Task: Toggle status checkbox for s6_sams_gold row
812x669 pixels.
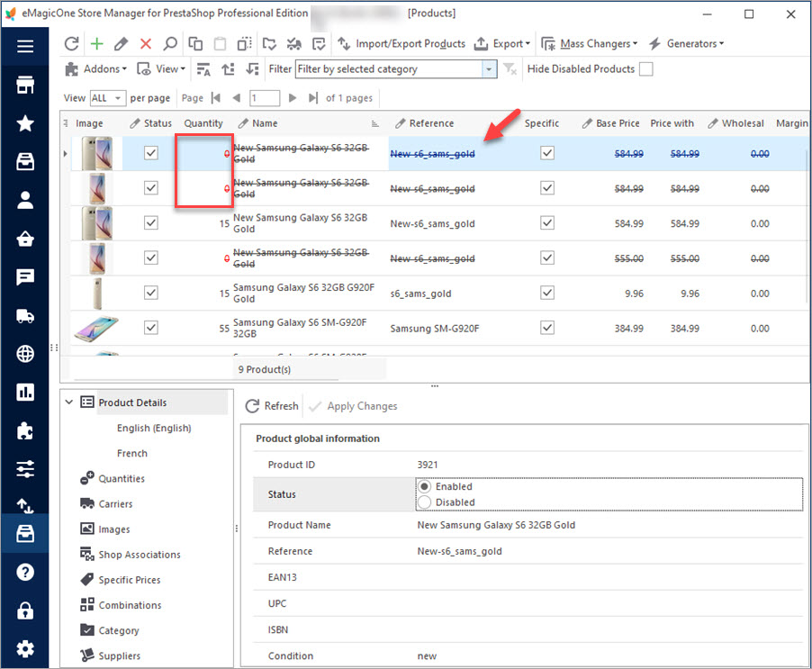Action: click(150, 293)
